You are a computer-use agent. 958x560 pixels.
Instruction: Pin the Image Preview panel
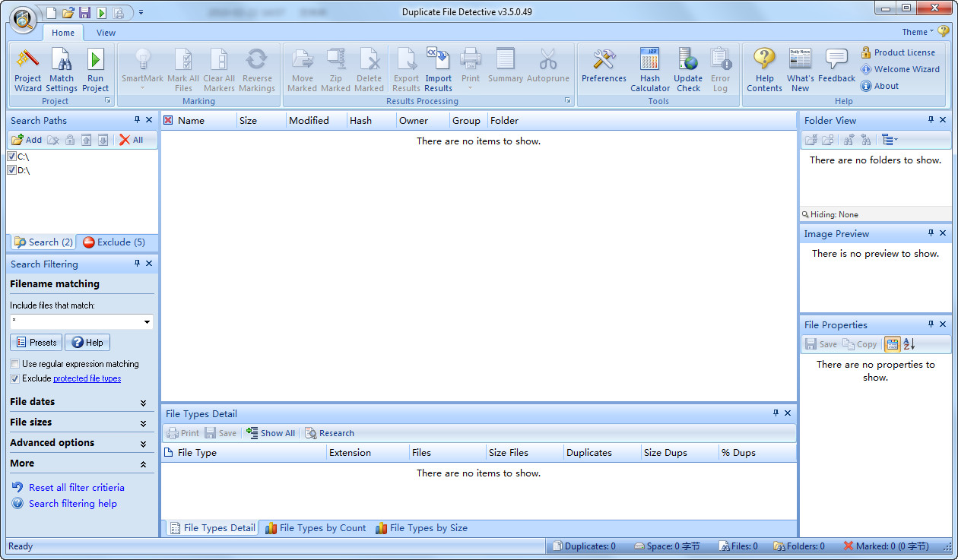tap(931, 233)
